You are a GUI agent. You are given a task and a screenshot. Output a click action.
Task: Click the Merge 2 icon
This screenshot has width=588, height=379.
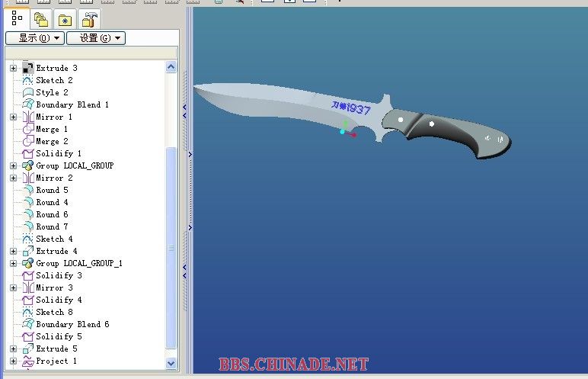coord(27,141)
